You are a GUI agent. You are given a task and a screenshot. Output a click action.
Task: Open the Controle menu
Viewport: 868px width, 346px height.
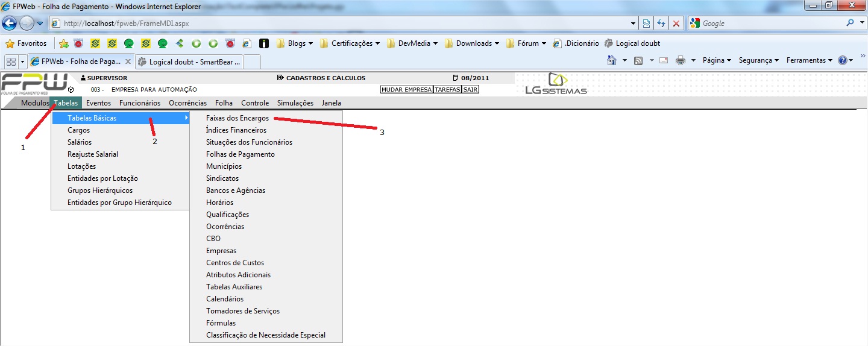[255, 103]
